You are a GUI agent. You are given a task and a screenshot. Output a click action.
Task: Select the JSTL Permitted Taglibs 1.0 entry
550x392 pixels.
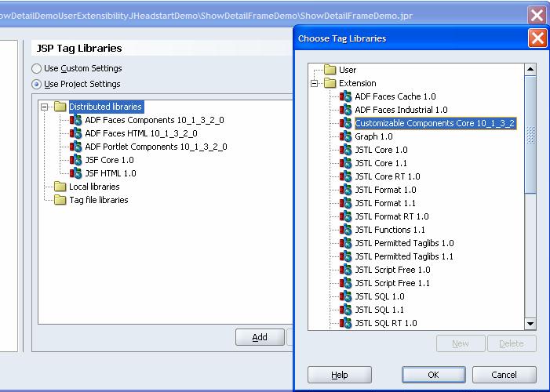click(404, 243)
